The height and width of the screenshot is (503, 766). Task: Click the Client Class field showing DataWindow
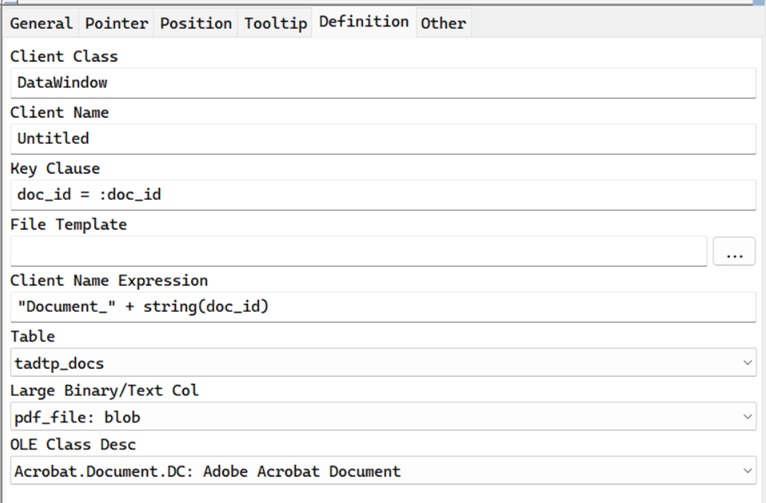pos(383,83)
